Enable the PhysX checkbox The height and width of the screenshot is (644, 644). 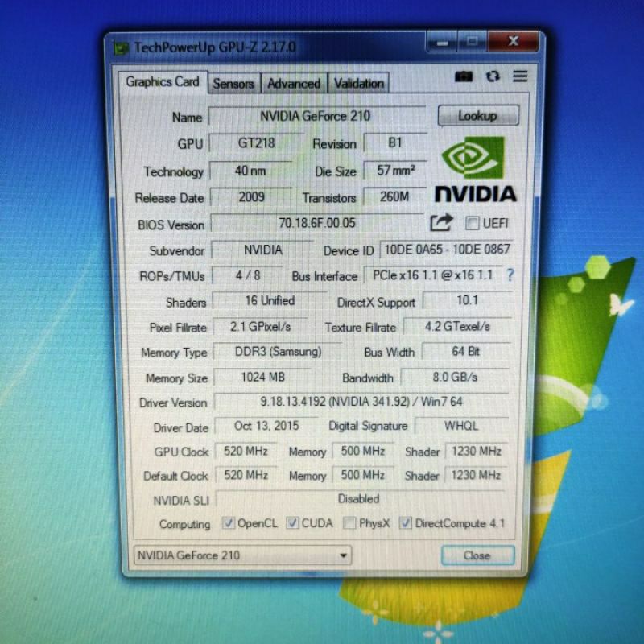[349, 523]
